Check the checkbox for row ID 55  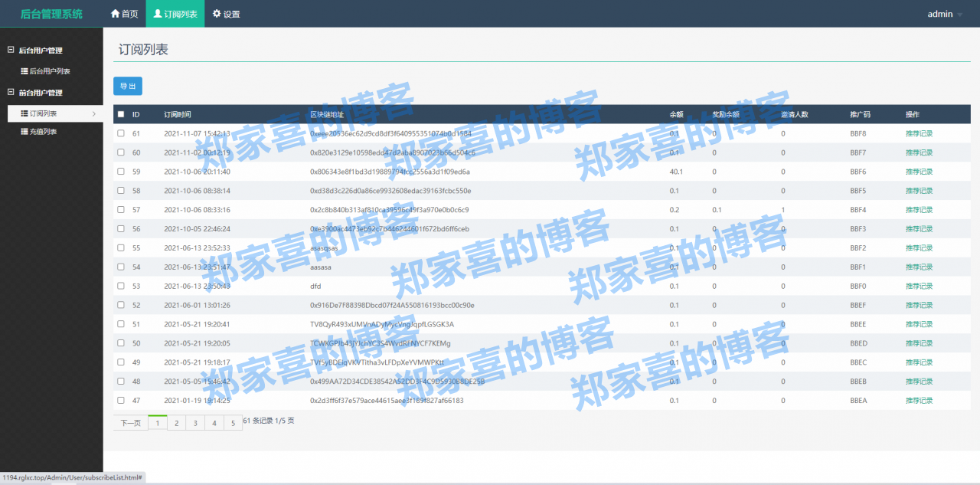(121, 247)
